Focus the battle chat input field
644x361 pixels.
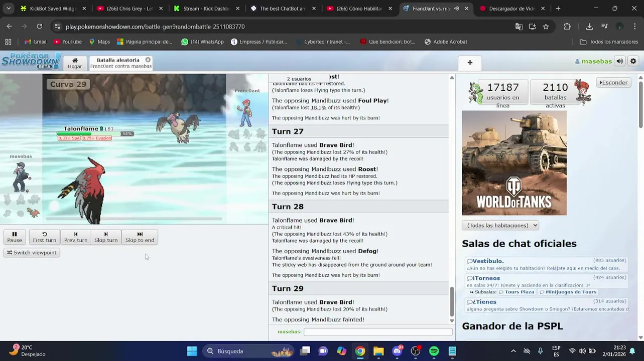[378, 332]
